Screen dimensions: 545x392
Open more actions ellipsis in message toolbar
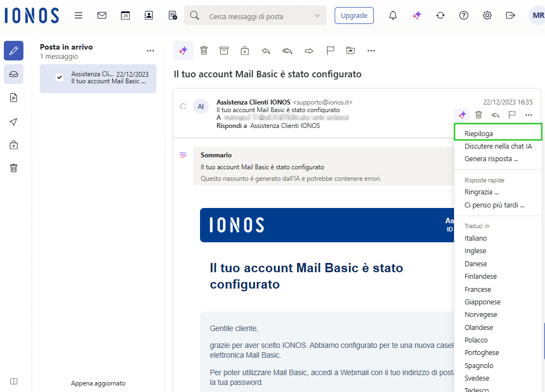click(371, 51)
